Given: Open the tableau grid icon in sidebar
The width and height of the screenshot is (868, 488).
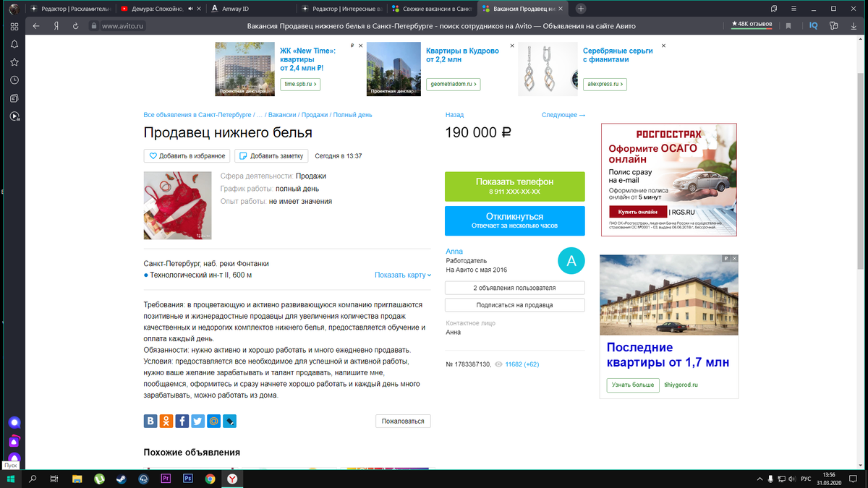Looking at the screenshot, I should 14,25.
